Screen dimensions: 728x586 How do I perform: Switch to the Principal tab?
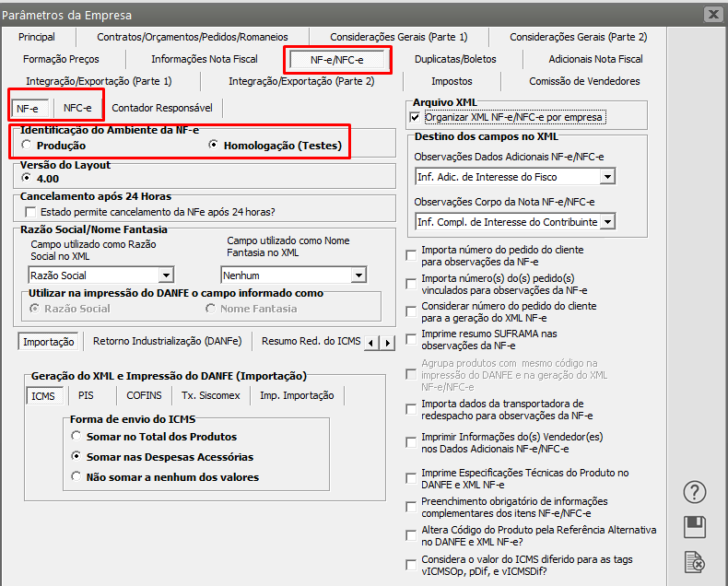(37, 37)
